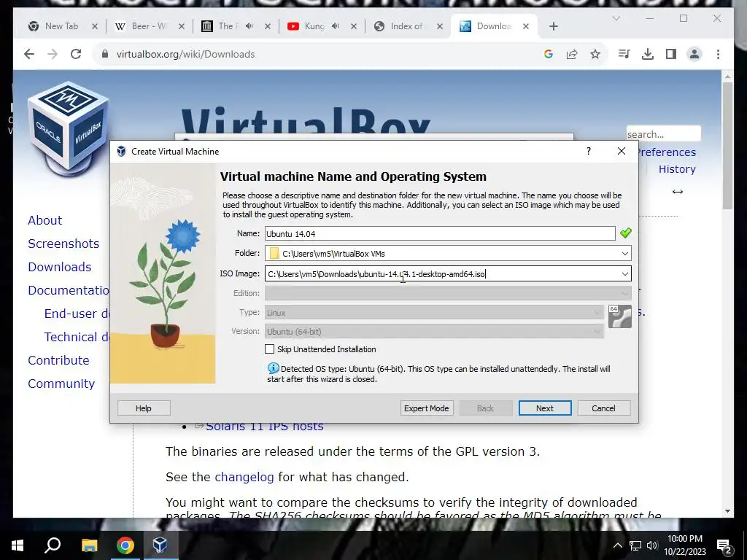Expand the ISO Image dropdown arrow
This screenshot has width=747, height=560.
[x=625, y=274]
